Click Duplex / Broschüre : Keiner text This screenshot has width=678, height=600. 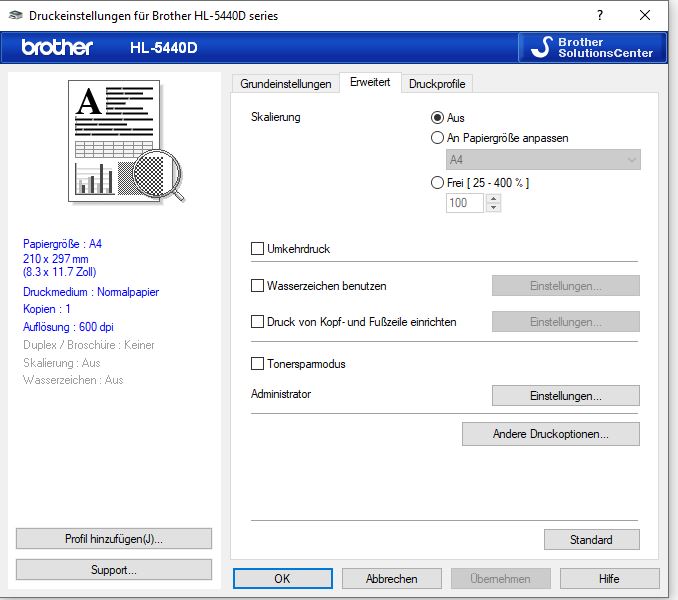point(89,345)
